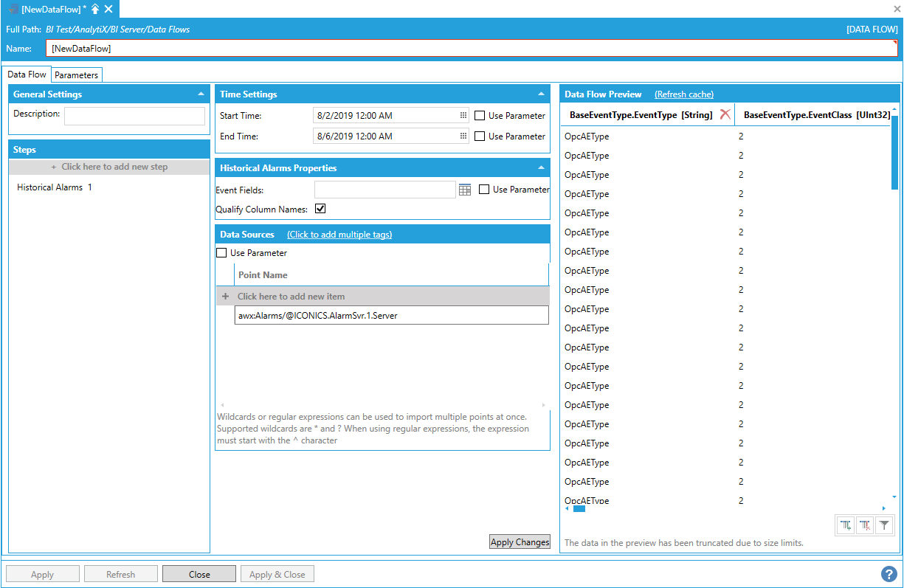
Task: Open the Event Fields table selector icon
Action: 465,190
